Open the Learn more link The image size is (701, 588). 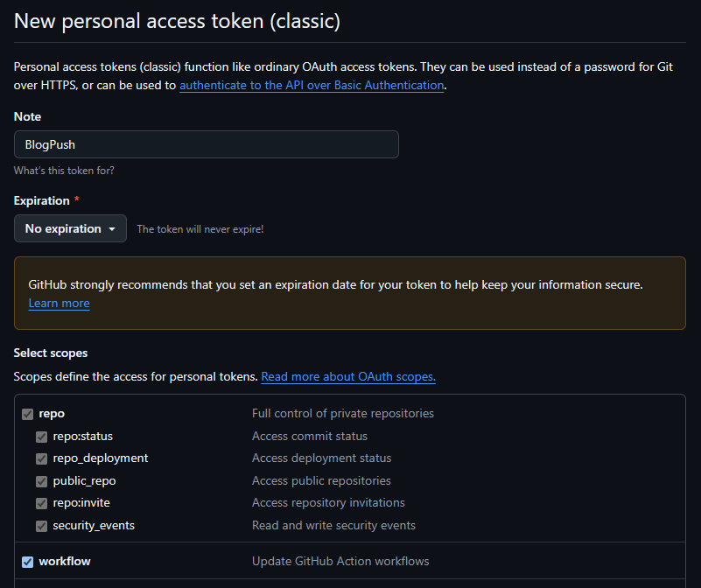tap(59, 304)
